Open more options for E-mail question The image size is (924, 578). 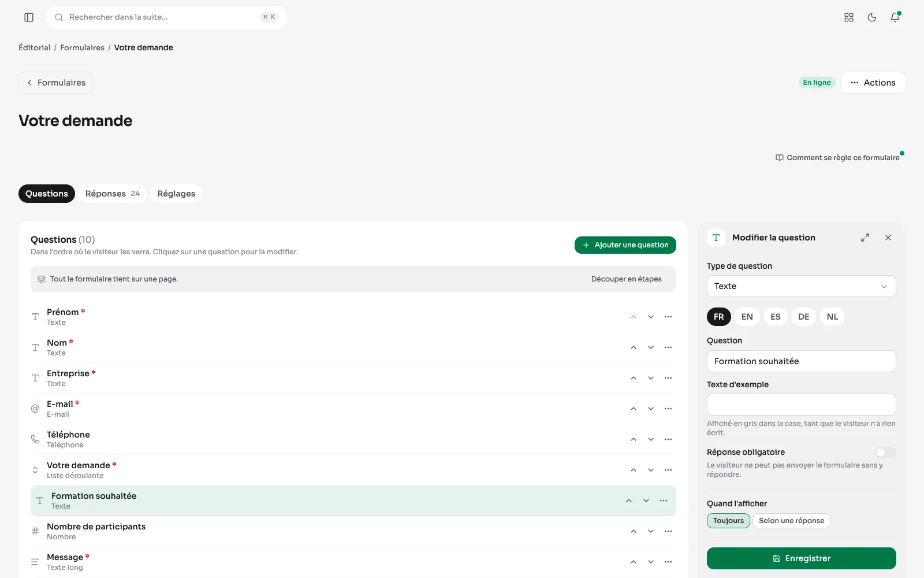coord(668,409)
